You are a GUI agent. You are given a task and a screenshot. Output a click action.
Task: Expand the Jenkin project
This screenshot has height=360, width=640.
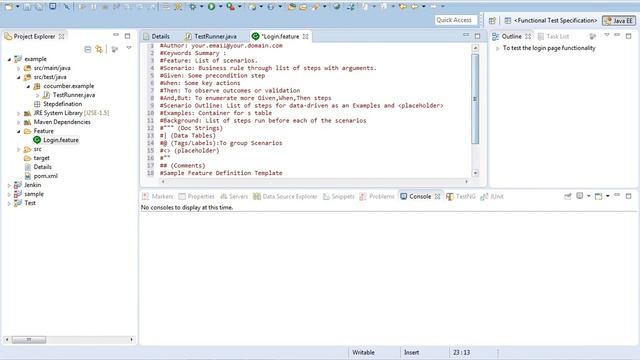(9, 185)
